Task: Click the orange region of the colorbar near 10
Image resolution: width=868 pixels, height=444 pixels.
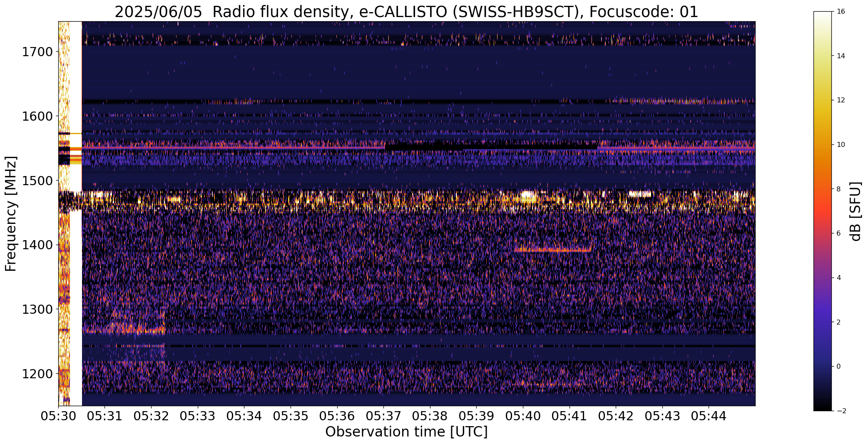Action: pos(822,144)
